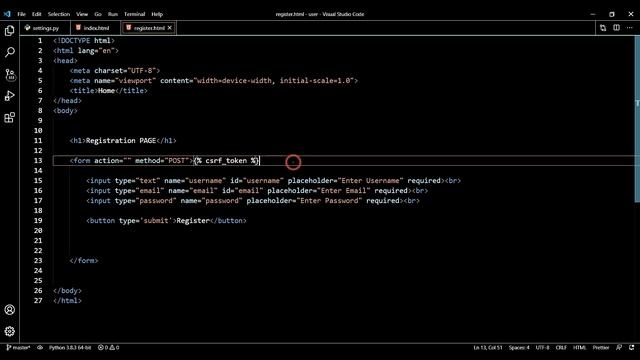Viewport: 640px width, 360px height.
Task: Change the HTML language mode
Action: (x=580, y=348)
